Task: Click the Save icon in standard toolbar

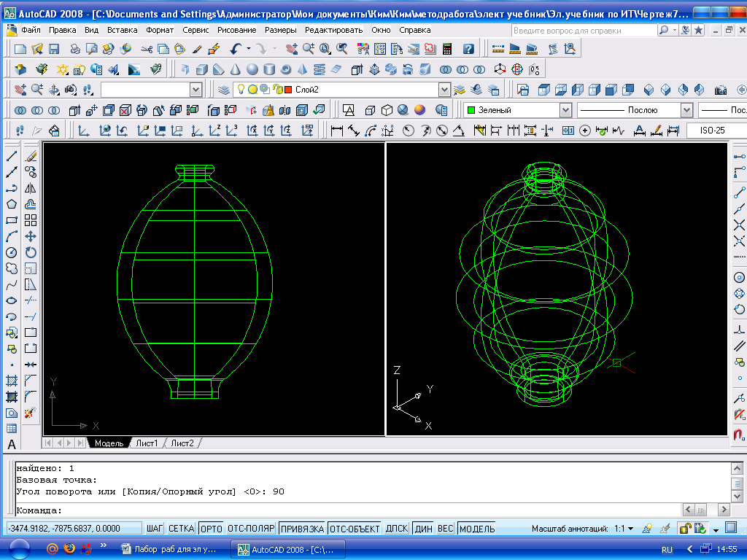Action: pos(54,49)
